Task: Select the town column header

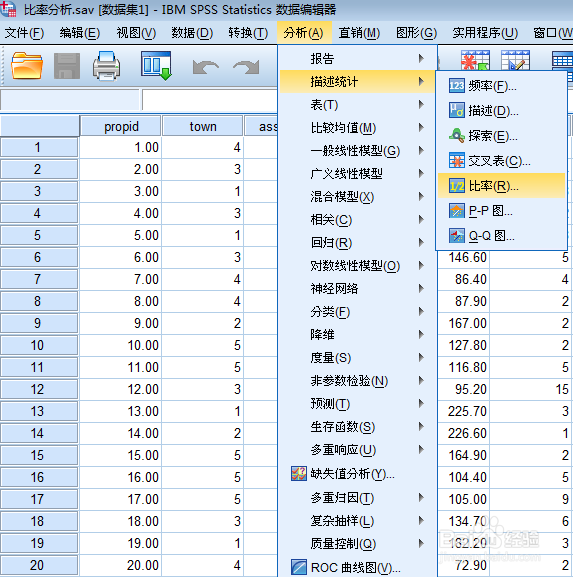Action: coord(202,127)
